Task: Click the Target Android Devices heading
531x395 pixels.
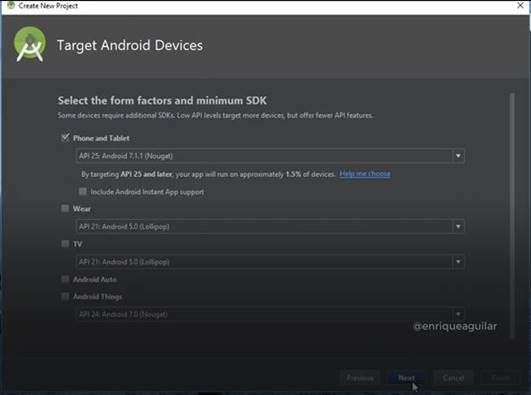Action: click(130, 45)
